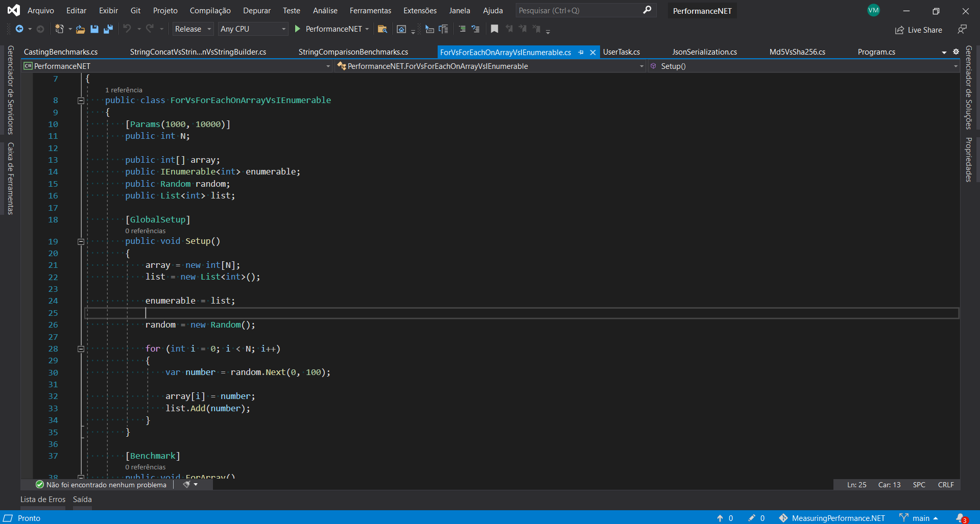Image resolution: width=980 pixels, height=524 pixels.
Task: Toggle a bookmark with the bookmark icon
Action: pyautogui.click(x=494, y=29)
